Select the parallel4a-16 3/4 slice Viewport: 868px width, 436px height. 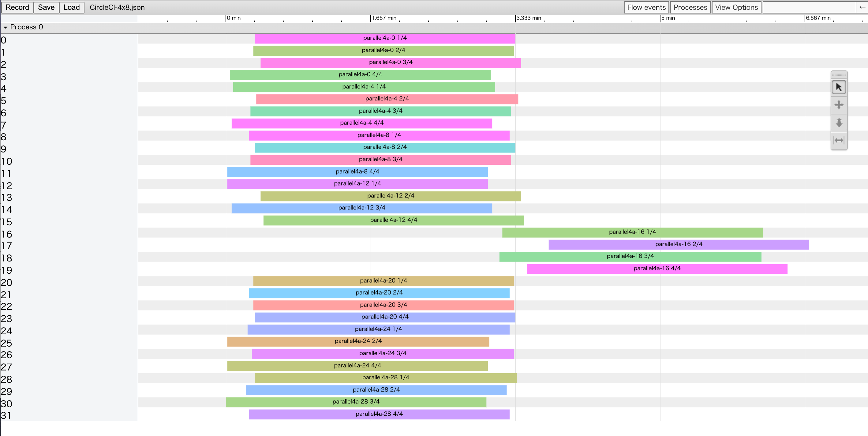(630, 257)
